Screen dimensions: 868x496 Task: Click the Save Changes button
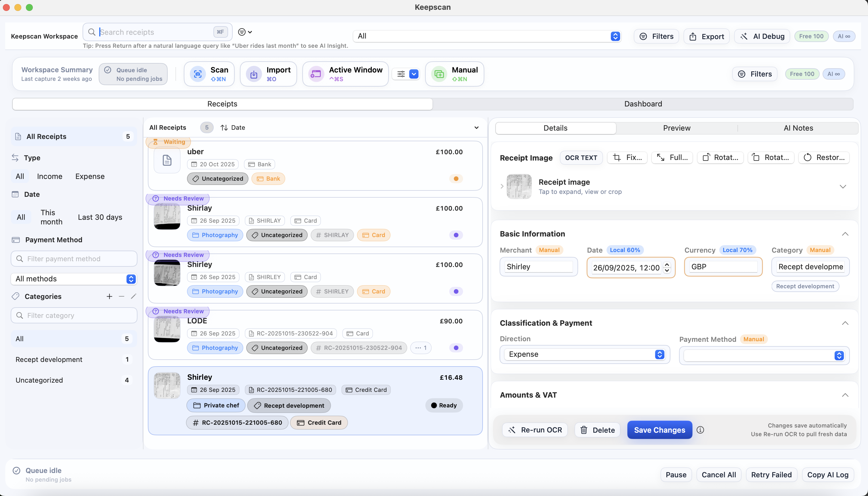tap(659, 430)
